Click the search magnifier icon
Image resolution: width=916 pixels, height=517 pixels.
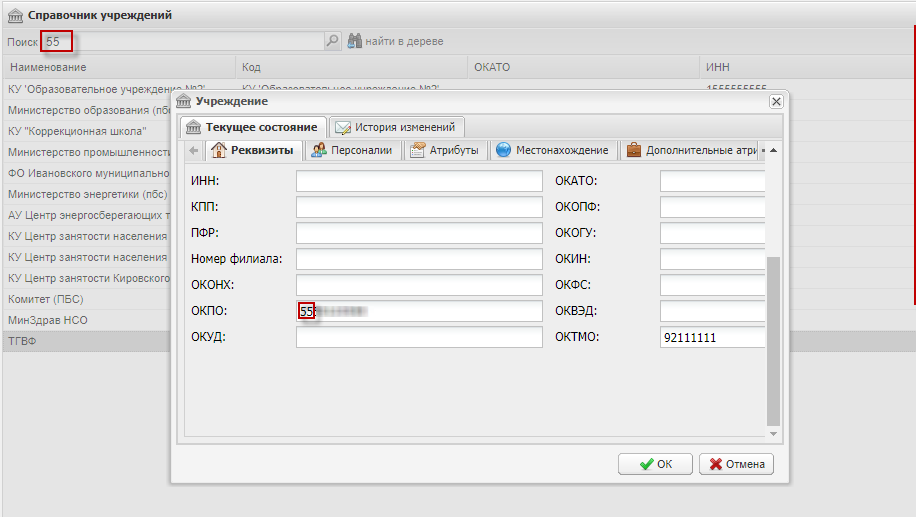pyautogui.click(x=333, y=41)
